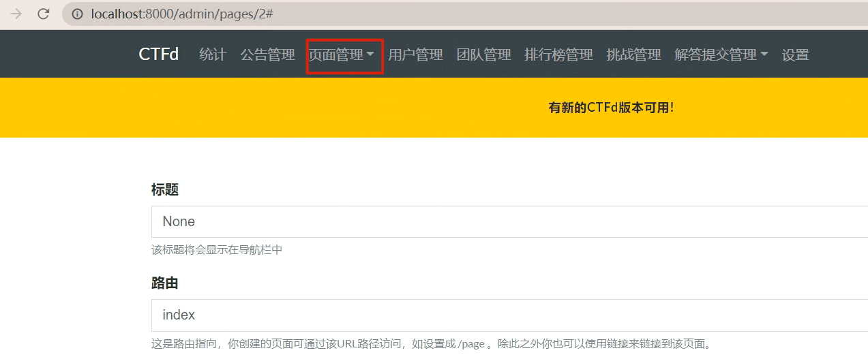Click the site information icon in address bar

coord(78,14)
